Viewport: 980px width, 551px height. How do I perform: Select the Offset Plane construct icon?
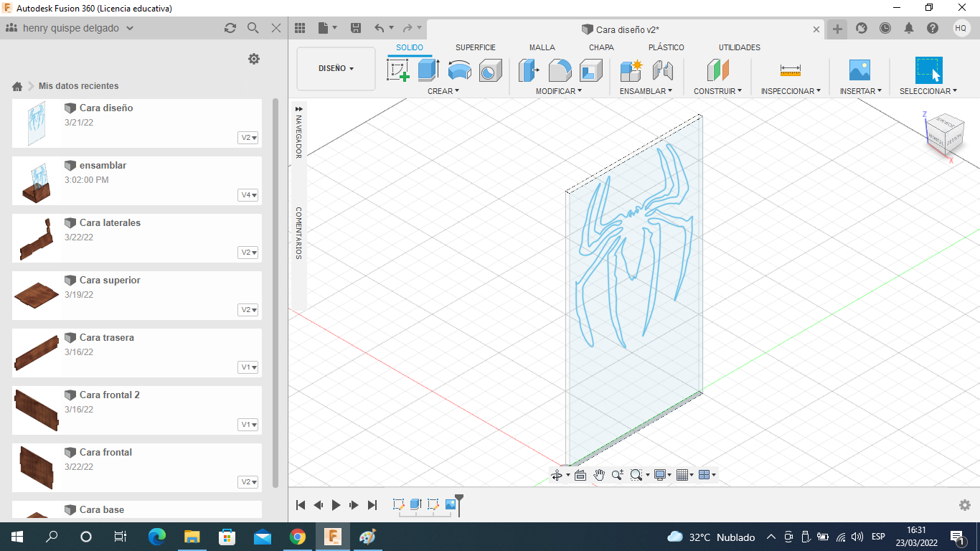pyautogui.click(x=717, y=70)
